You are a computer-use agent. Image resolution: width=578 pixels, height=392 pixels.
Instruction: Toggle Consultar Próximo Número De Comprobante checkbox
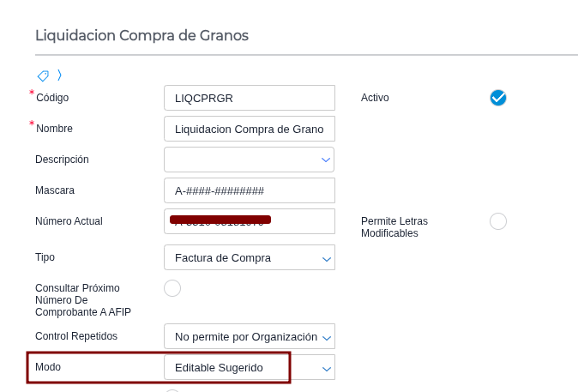point(172,288)
